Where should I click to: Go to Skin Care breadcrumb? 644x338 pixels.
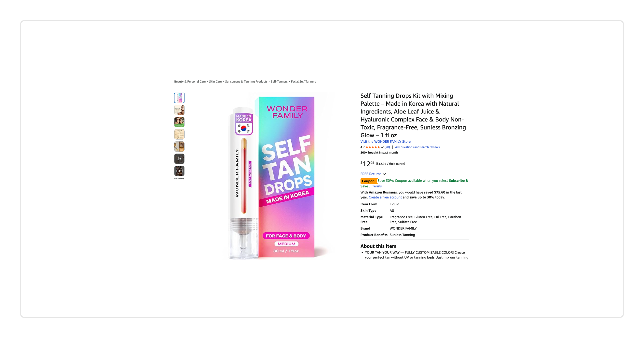coord(215,82)
